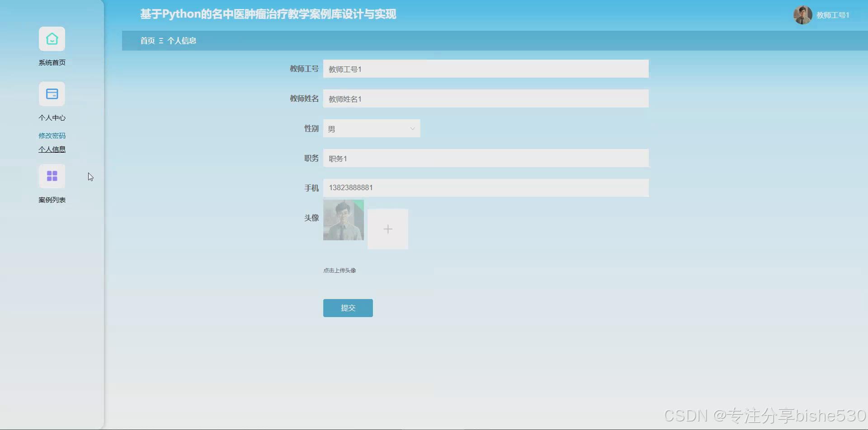The height and width of the screenshot is (430, 868).
Task: Click the 系统首页 label below the home icon
Action: tap(52, 62)
